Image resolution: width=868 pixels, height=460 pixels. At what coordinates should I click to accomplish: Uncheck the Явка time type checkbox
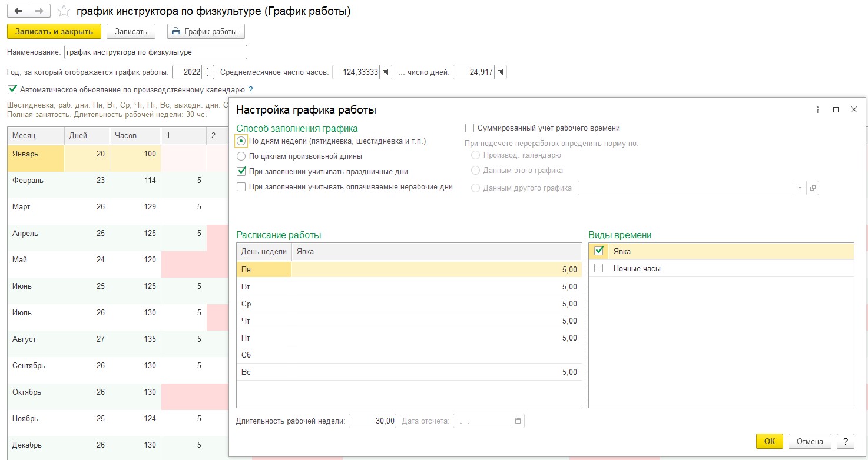click(599, 251)
